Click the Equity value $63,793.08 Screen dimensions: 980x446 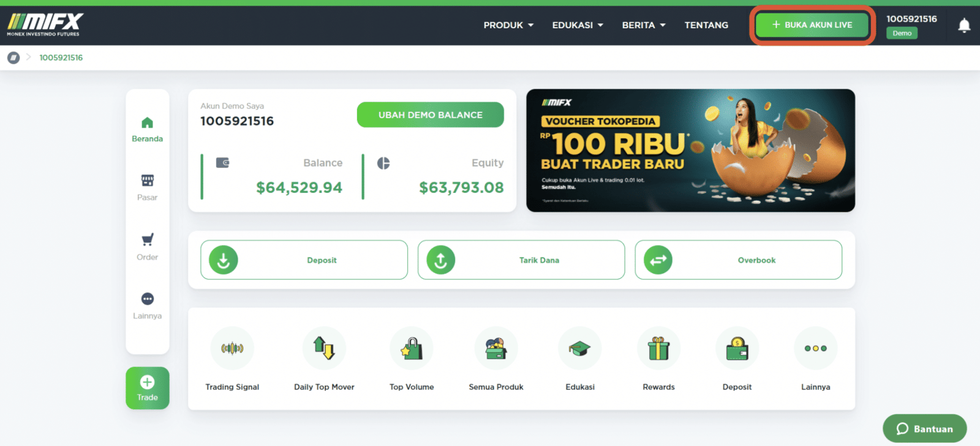point(461,187)
